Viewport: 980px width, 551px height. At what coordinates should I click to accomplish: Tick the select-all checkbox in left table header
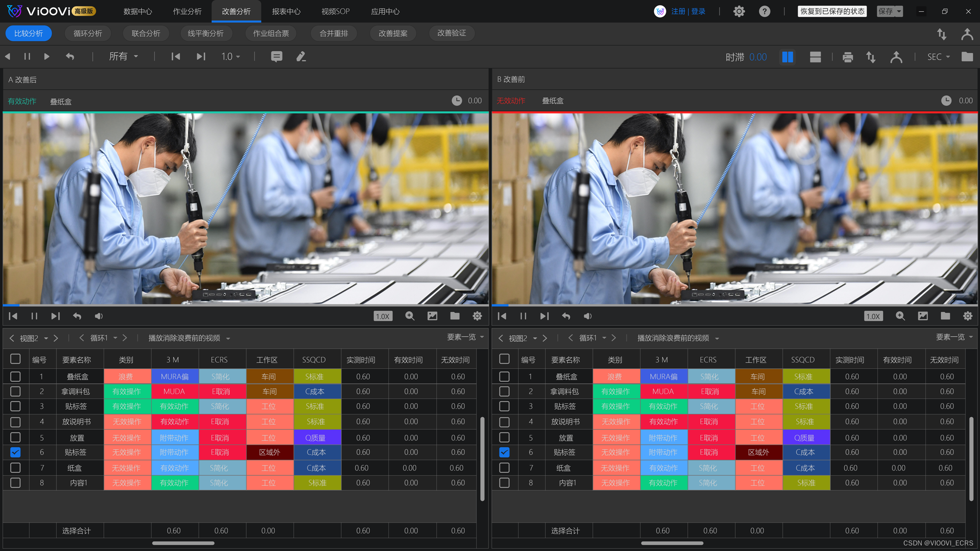[x=15, y=359]
